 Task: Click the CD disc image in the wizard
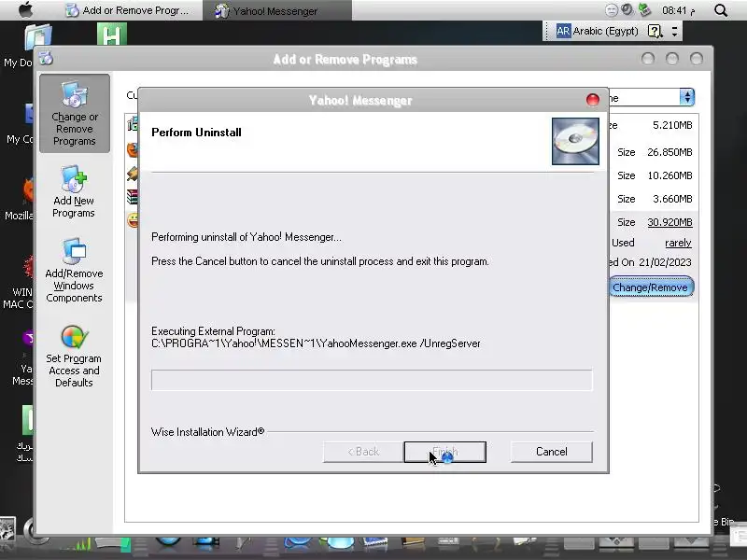click(575, 142)
